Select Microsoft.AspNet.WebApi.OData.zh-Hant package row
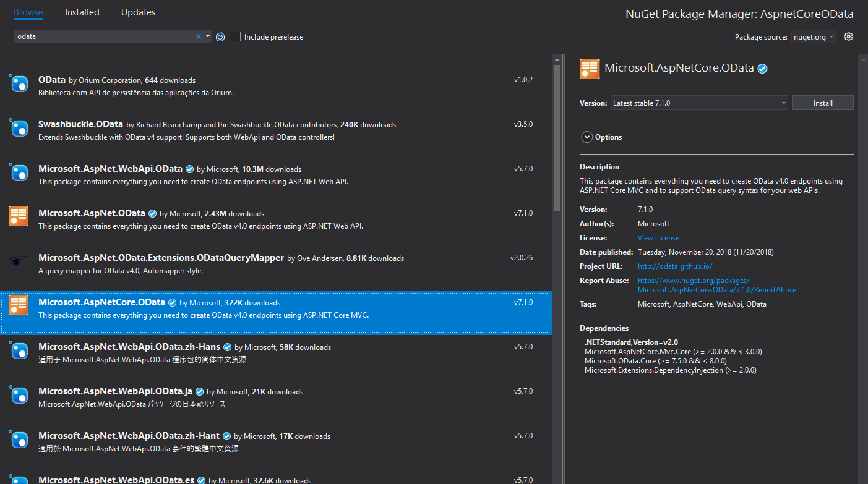The image size is (868, 484). click(276, 446)
